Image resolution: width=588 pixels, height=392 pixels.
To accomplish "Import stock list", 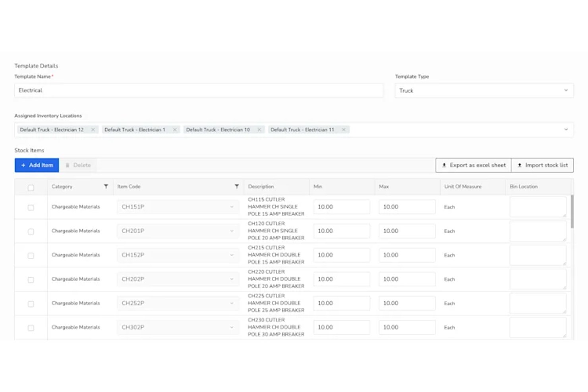I will [x=542, y=165].
